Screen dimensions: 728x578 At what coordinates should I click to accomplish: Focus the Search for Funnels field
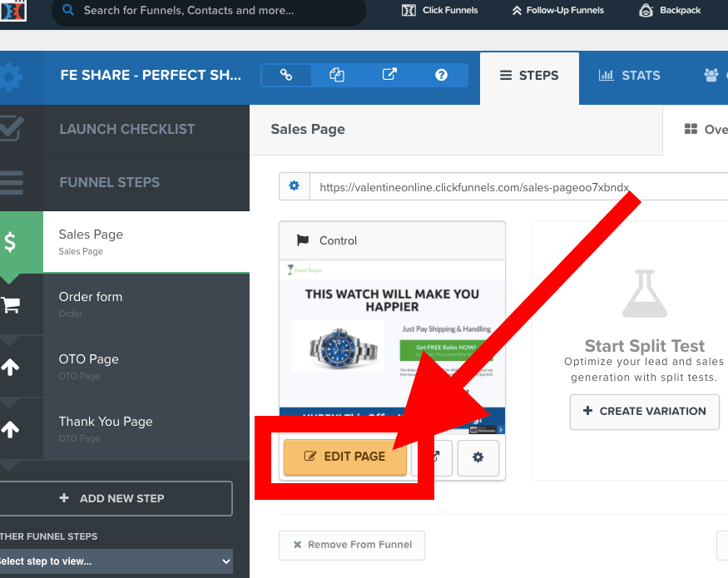tap(209, 10)
